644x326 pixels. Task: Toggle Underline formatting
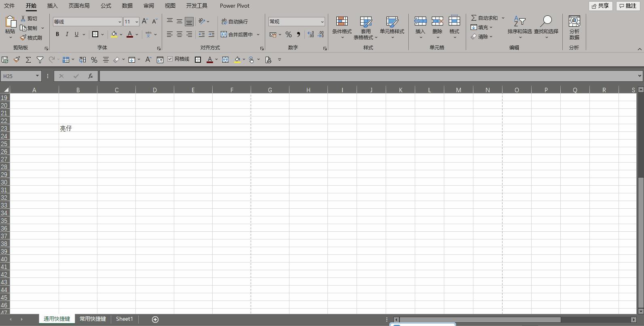click(76, 34)
